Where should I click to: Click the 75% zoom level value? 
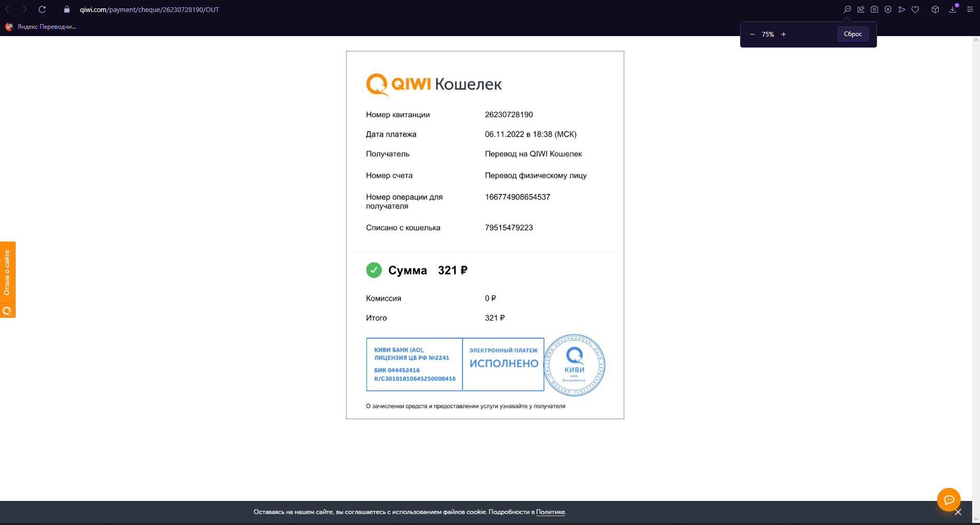(x=768, y=35)
